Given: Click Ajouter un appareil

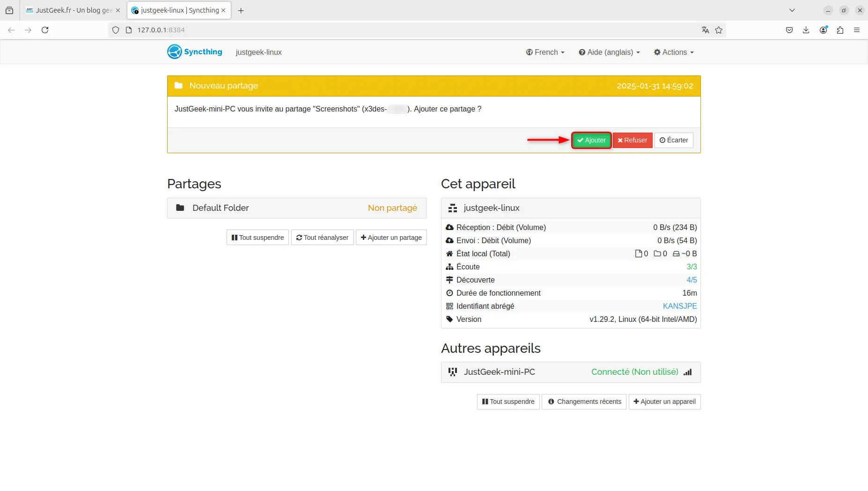Looking at the screenshot, I should [665, 402].
